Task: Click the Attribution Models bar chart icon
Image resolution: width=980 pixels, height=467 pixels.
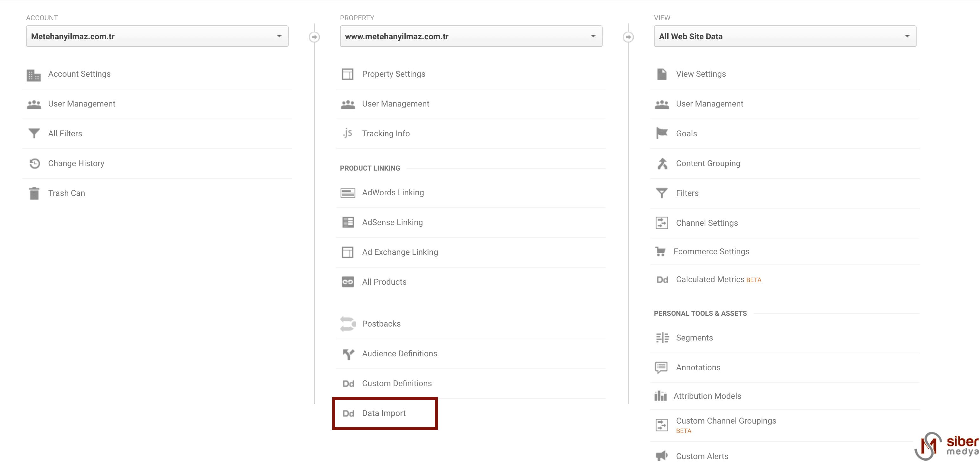Action: pos(660,396)
